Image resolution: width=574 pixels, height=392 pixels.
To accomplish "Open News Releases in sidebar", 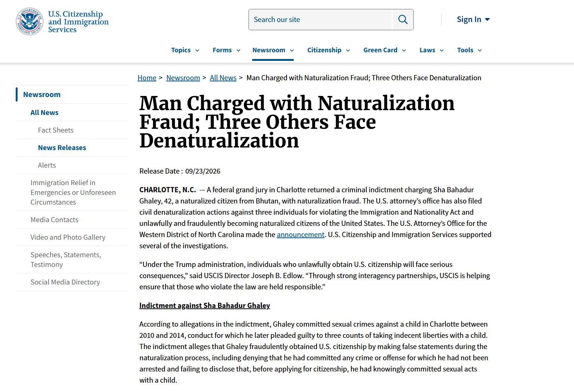I will [x=62, y=147].
